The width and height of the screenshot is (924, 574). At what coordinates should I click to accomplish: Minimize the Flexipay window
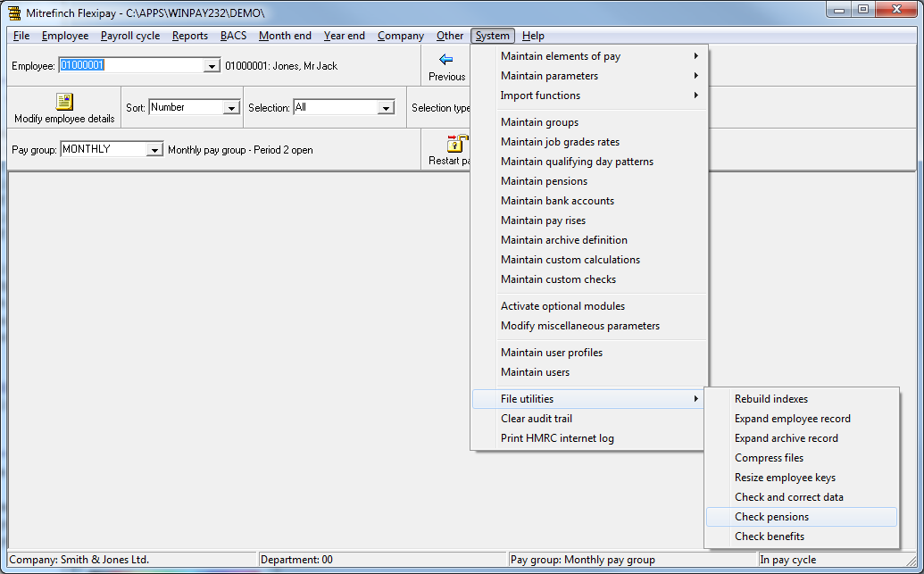tap(839, 10)
